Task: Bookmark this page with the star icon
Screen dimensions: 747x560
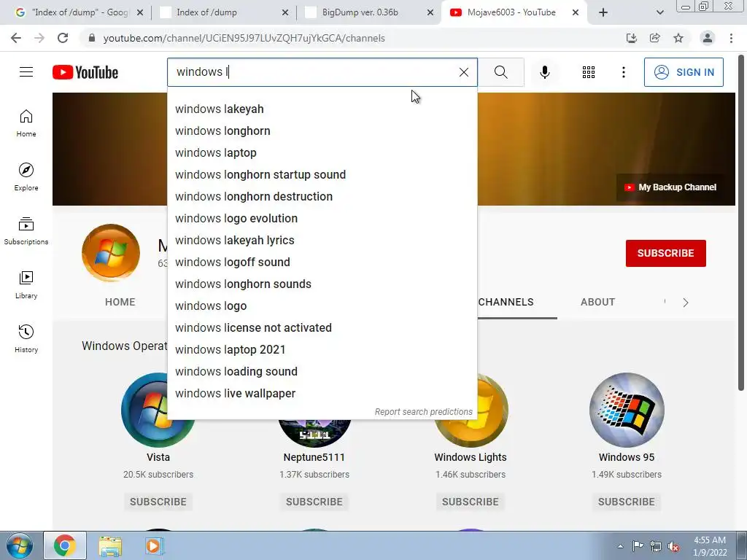Action: [678, 38]
